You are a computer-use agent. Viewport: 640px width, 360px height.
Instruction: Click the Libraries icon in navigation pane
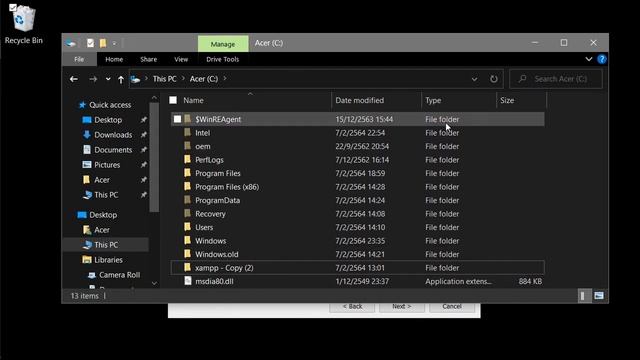[x=87, y=260]
